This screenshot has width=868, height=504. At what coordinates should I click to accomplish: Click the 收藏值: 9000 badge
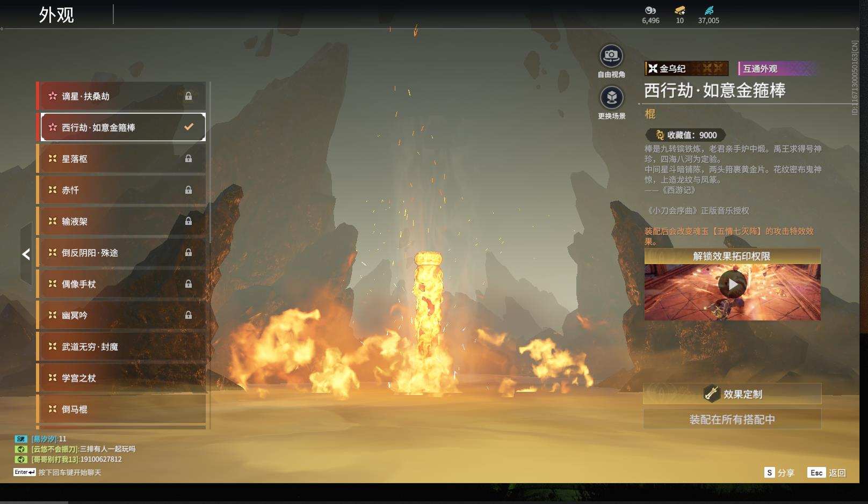[x=685, y=135]
